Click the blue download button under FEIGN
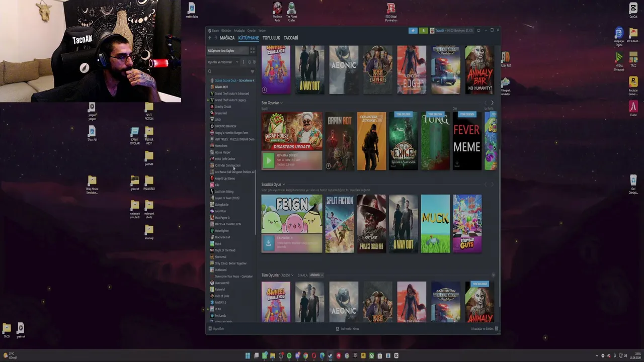 tap(269, 243)
